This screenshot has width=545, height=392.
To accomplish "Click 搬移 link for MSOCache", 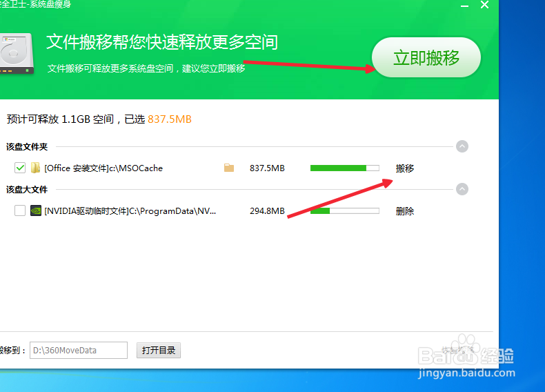I will point(404,168).
